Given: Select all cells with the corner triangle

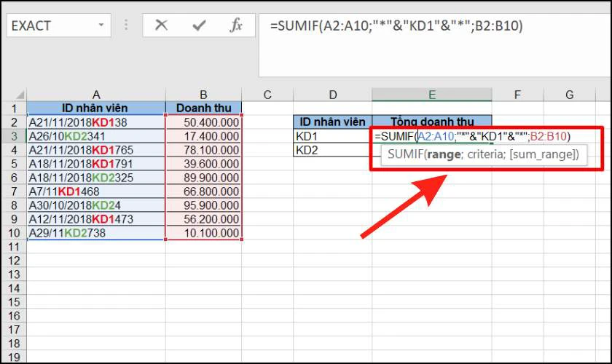Looking at the screenshot, I should pos(20,95).
